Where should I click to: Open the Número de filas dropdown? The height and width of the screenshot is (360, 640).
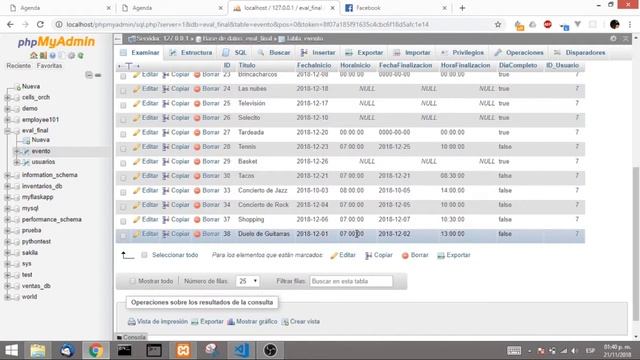248,281
